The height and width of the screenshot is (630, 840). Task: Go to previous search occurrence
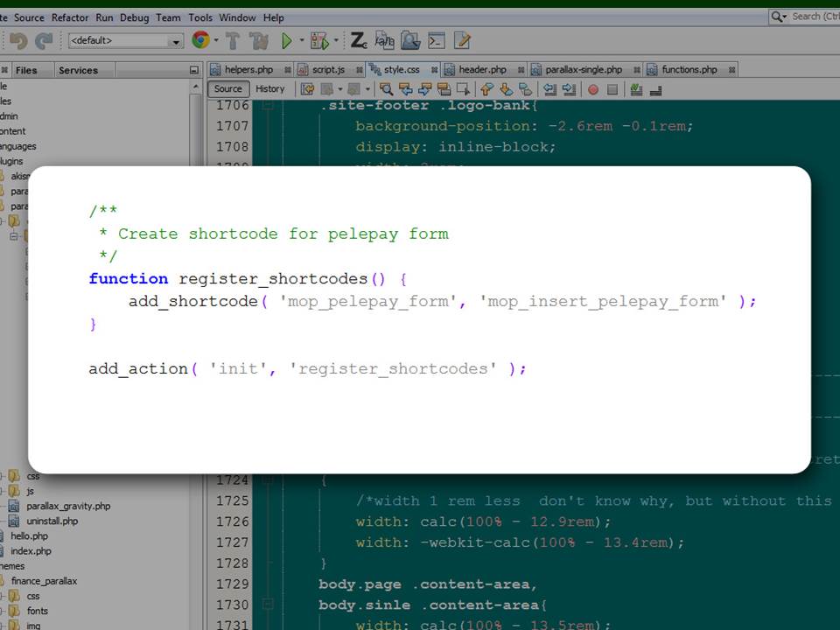405,89
